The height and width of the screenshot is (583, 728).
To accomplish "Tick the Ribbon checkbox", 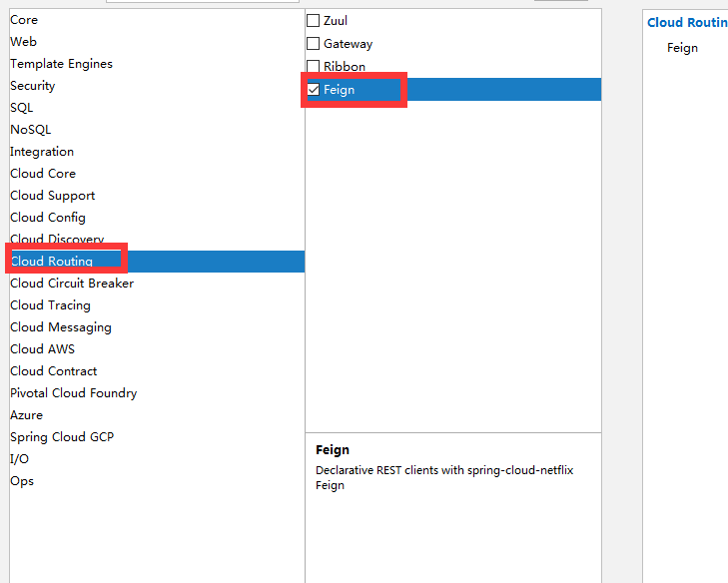I will tap(314, 66).
